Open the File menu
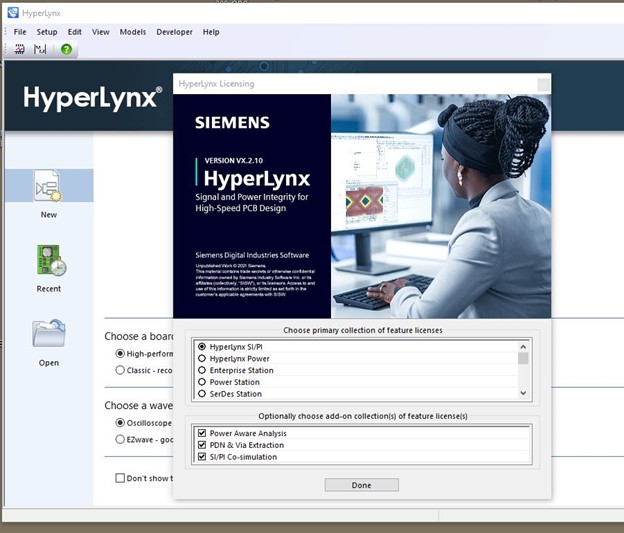624x533 pixels. pos(20,32)
